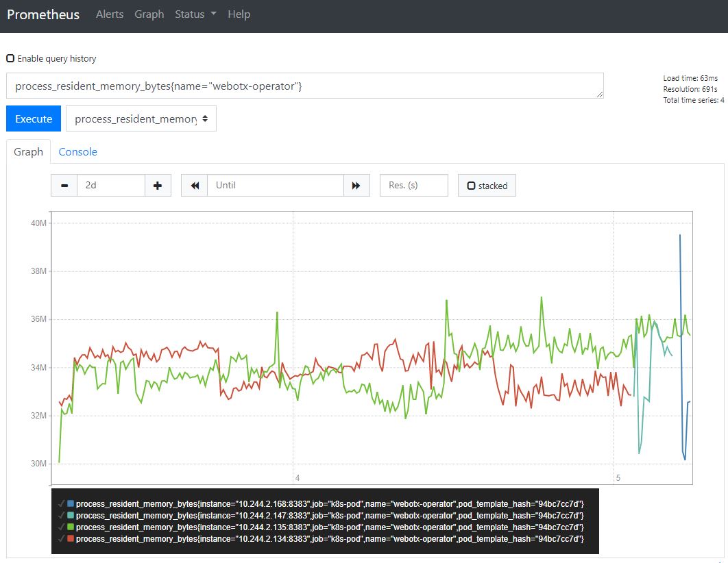
Task: Click the red 10.244.2.134 legend color swatch
Action: pos(71,540)
